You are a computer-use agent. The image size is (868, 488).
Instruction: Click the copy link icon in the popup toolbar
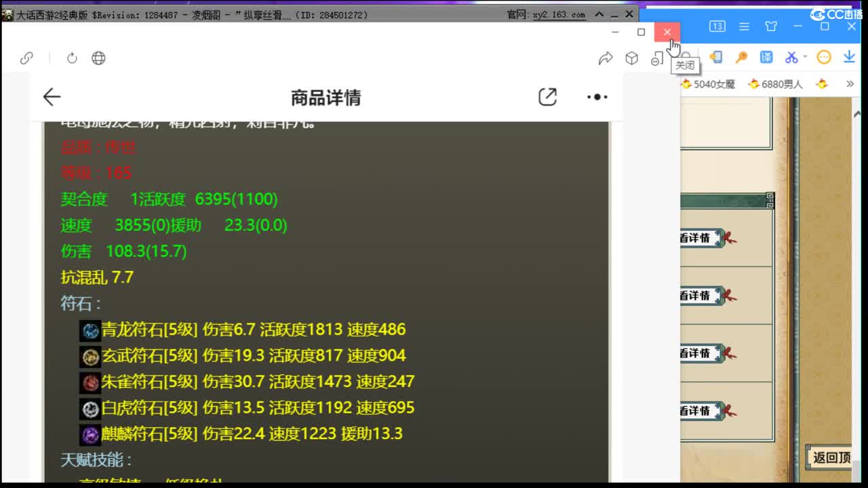(x=26, y=58)
